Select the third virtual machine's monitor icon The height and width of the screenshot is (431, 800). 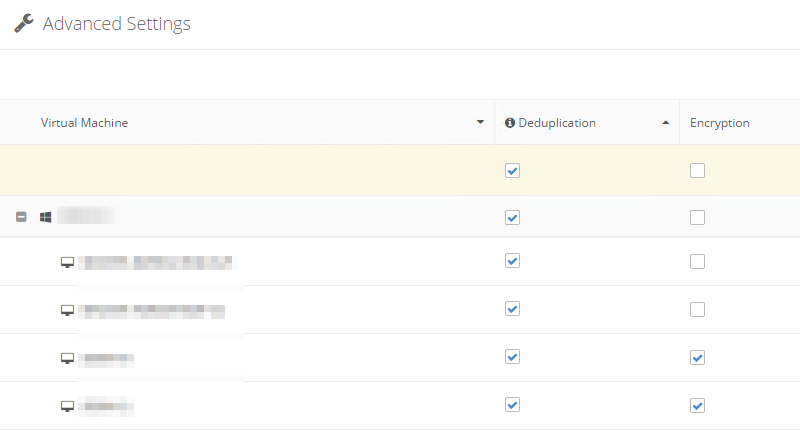coord(67,358)
